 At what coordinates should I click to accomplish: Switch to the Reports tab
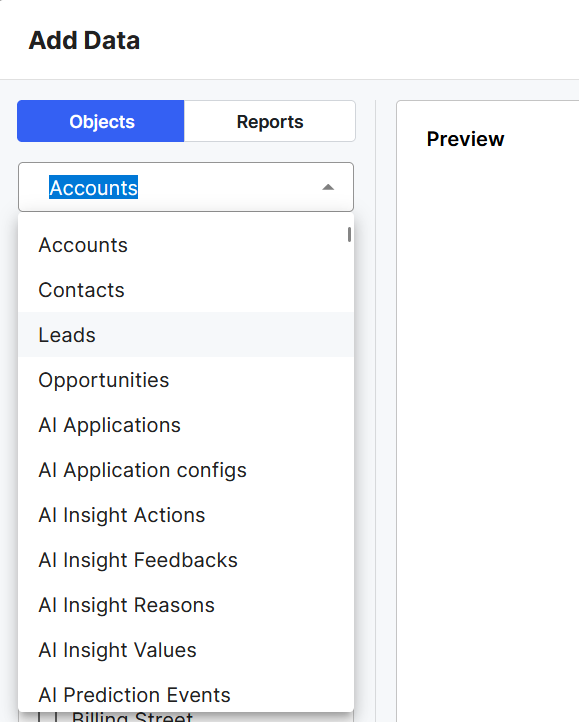[270, 121]
